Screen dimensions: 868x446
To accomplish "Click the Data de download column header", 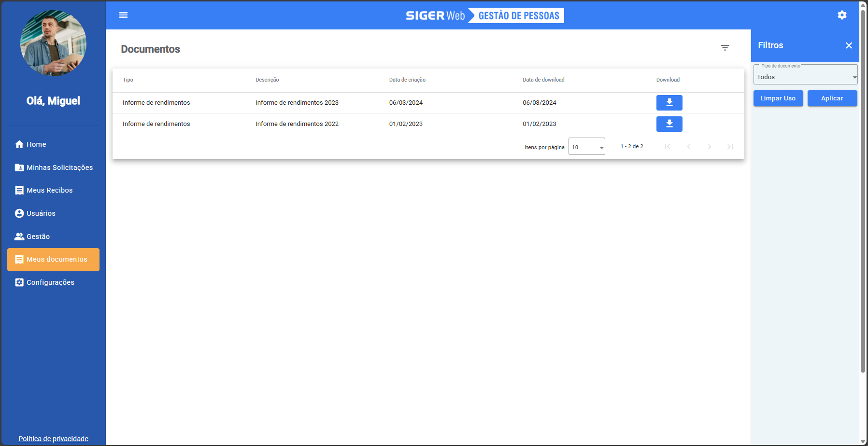I will (543, 80).
